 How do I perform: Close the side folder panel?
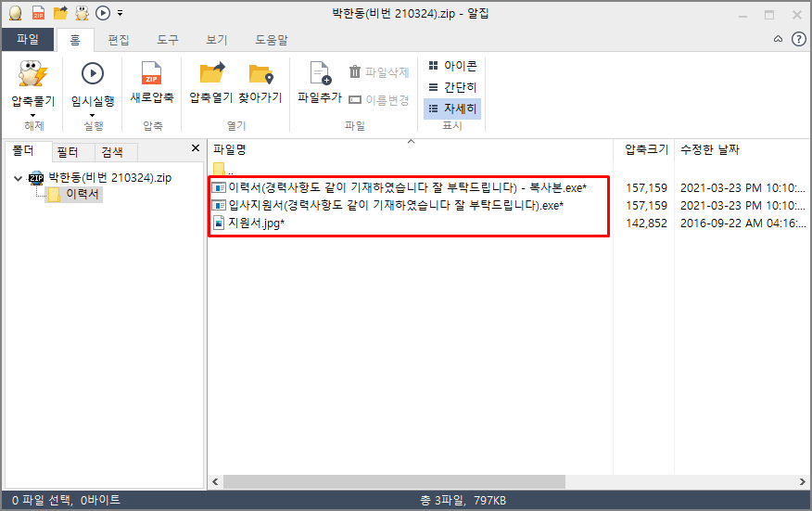coord(196,148)
